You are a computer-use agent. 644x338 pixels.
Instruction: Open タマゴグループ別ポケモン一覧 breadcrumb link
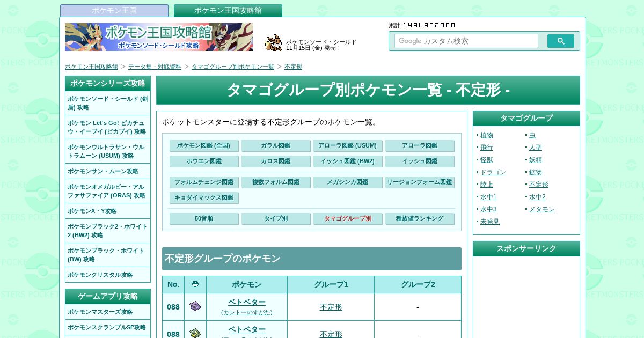tap(233, 67)
